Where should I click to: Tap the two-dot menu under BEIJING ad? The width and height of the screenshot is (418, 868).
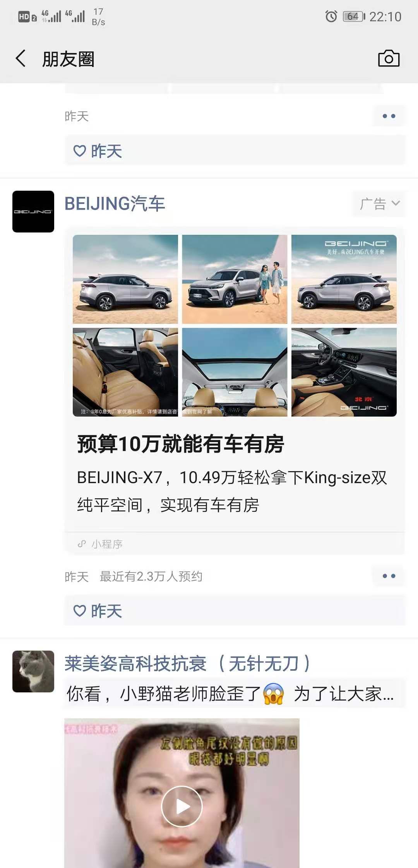coord(389,576)
